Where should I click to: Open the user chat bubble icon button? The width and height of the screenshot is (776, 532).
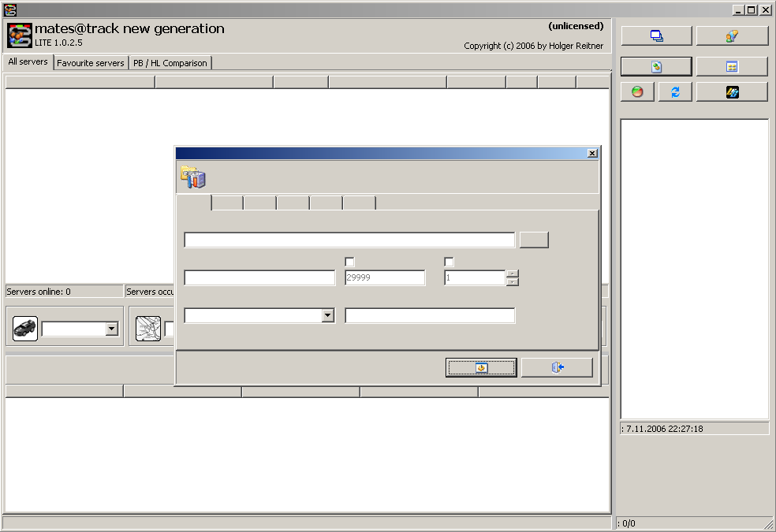tap(732, 36)
